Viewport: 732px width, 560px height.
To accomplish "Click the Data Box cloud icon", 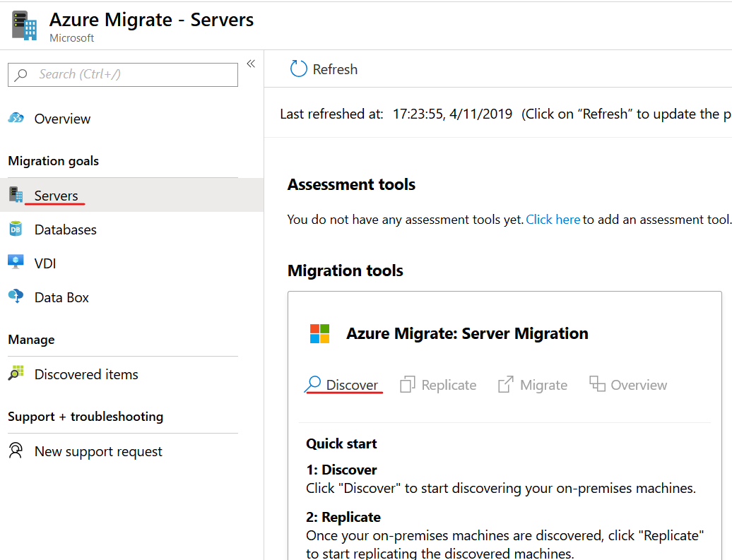I will point(16,296).
